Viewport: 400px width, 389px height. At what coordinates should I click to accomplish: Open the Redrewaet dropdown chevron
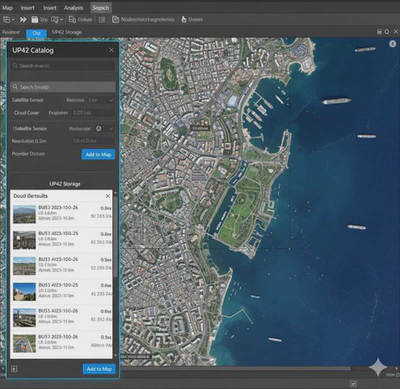(x=111, y=128)
